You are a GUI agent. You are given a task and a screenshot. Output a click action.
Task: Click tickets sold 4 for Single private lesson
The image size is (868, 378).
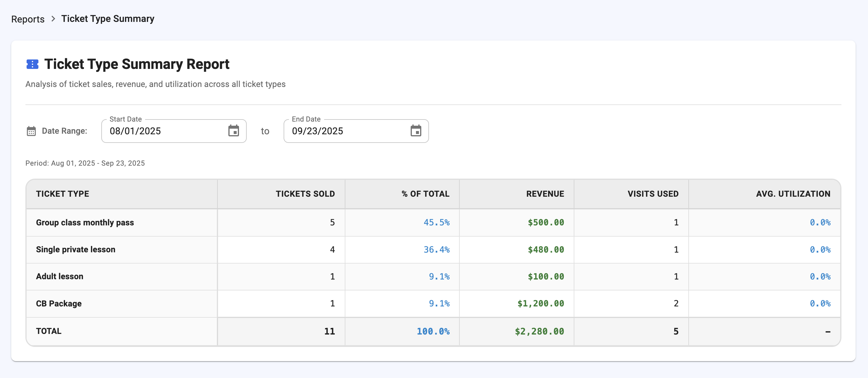(x=332, y=250)
